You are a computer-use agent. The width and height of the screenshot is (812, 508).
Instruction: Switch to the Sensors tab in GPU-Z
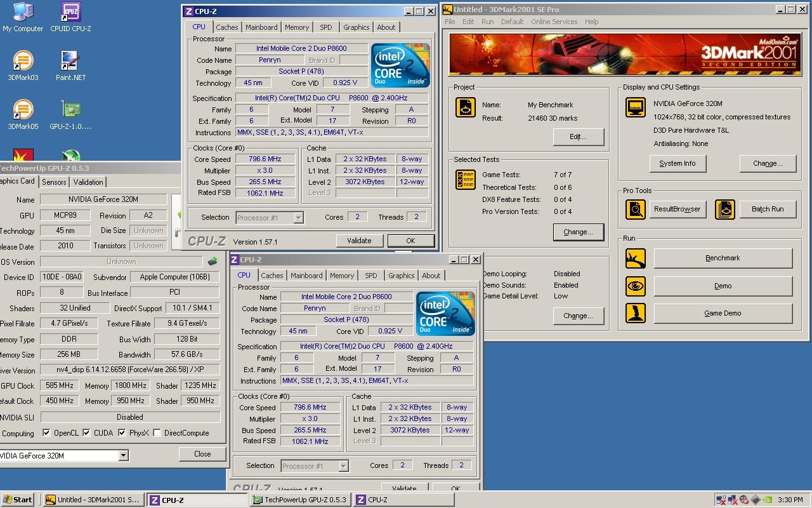(x=54, y=182)
